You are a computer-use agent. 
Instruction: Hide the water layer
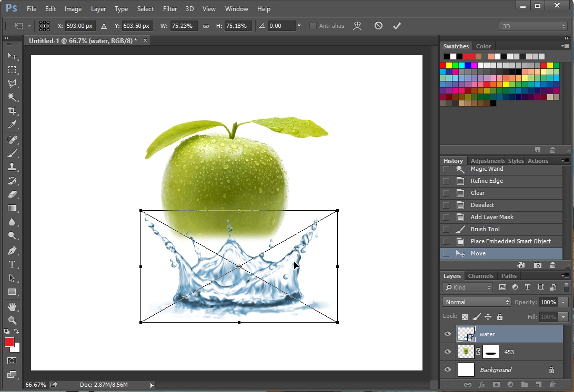[x=447, y=334]
